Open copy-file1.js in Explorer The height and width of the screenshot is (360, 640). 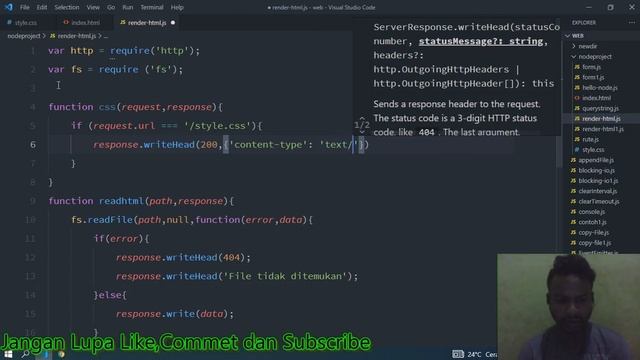click(595, 243)
